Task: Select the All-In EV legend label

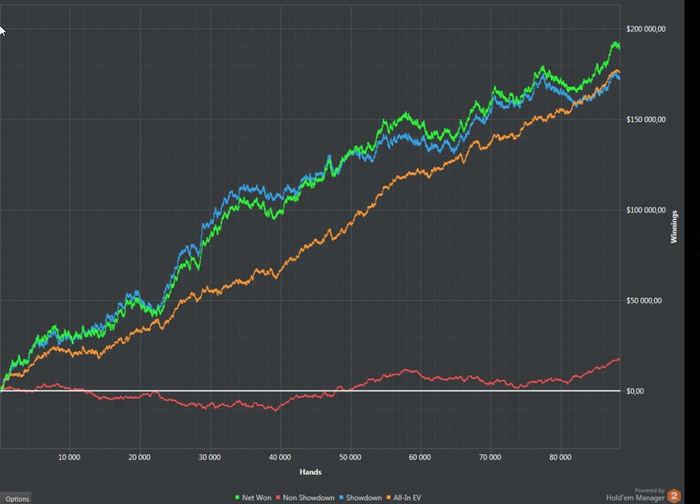Action: tap(407, 497)
